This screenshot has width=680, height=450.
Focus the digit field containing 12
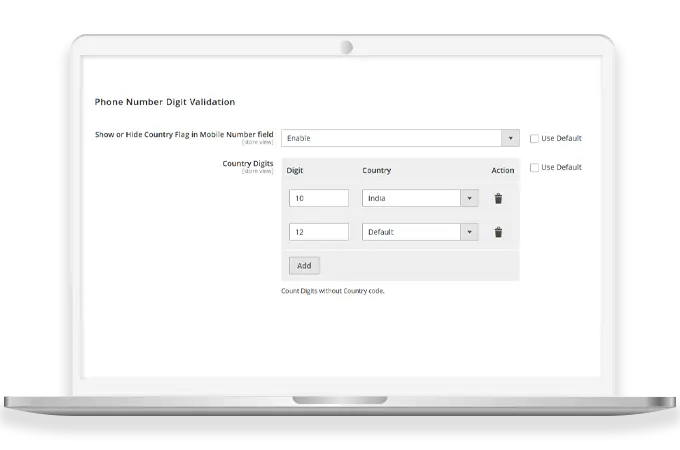coord(318,232)
